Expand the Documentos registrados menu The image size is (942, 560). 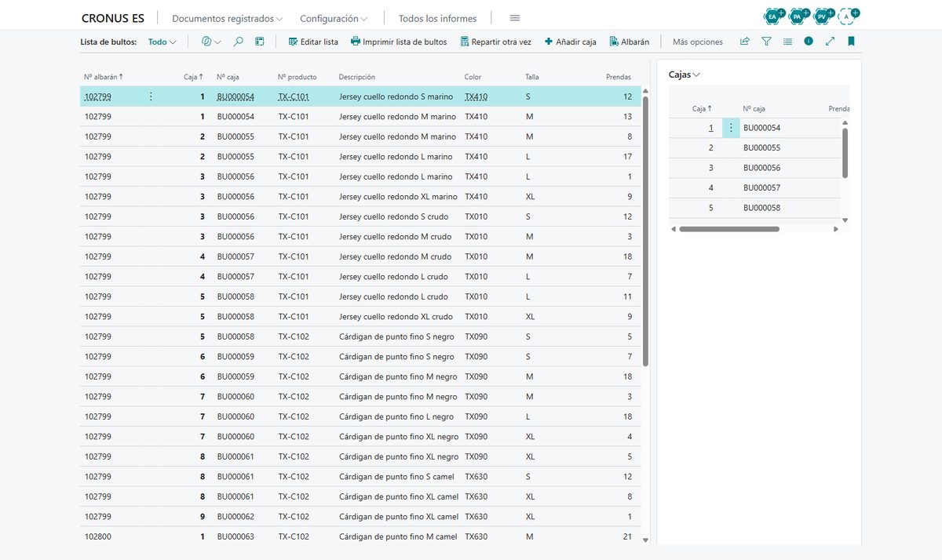[x=227, y=18]
